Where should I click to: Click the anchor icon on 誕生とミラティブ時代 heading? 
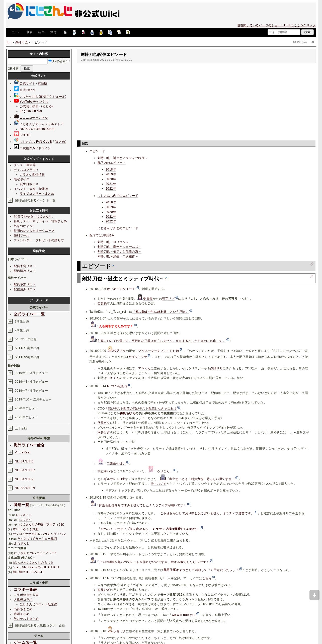pos(311,277)
